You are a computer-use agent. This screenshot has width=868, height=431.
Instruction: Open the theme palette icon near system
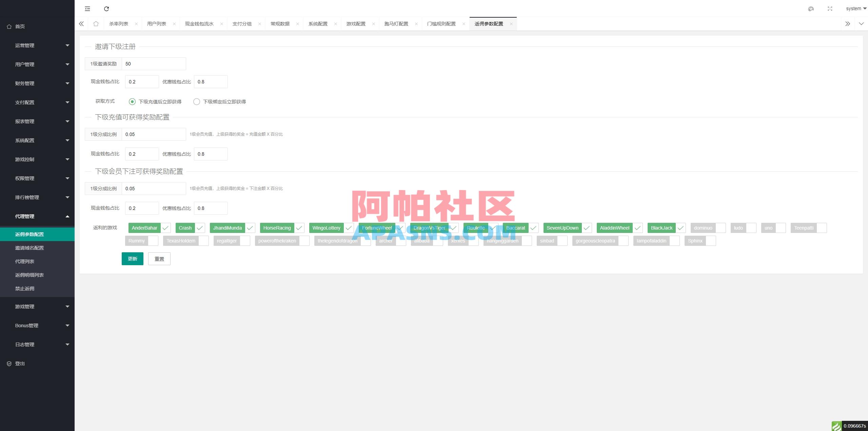pos(811,8)
